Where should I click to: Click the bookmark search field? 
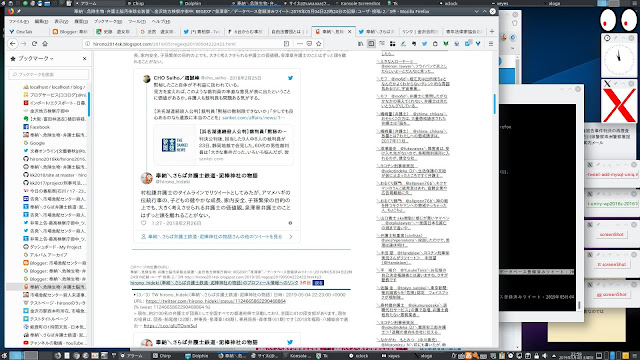click(49, 74)
